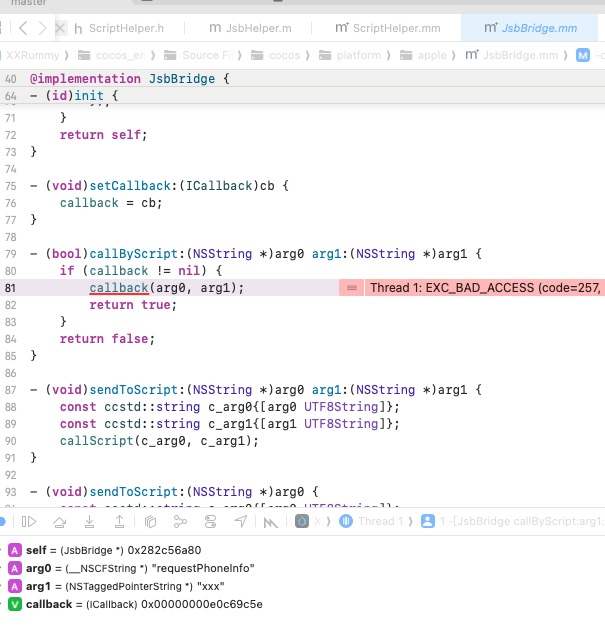Go back in editor navigation history

23,28
